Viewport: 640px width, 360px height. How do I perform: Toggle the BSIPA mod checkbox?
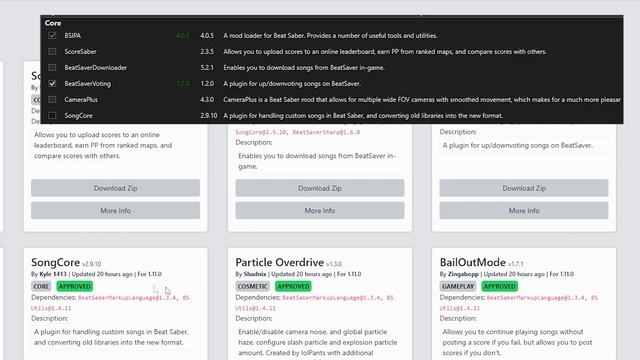pyautogui.click(x=52, y=36)
